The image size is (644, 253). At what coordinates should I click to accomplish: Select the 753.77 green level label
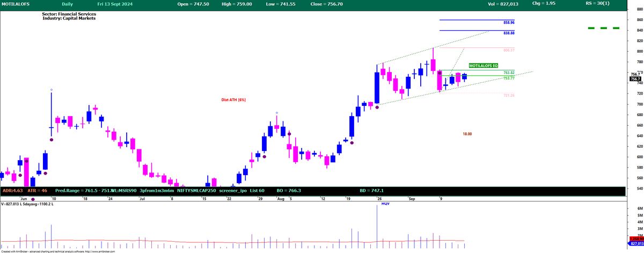pos(509,78)
